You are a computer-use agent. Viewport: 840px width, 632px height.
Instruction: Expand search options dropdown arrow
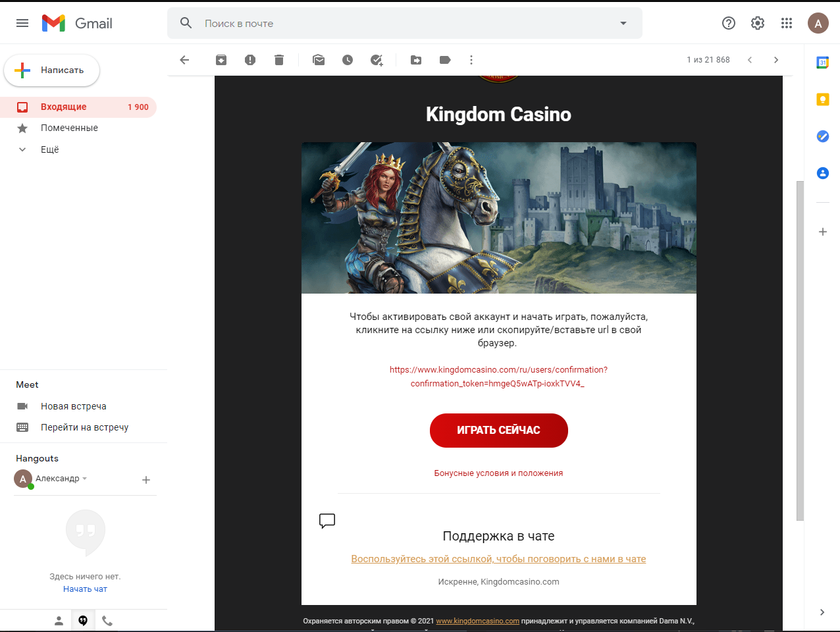coord(623,24)
